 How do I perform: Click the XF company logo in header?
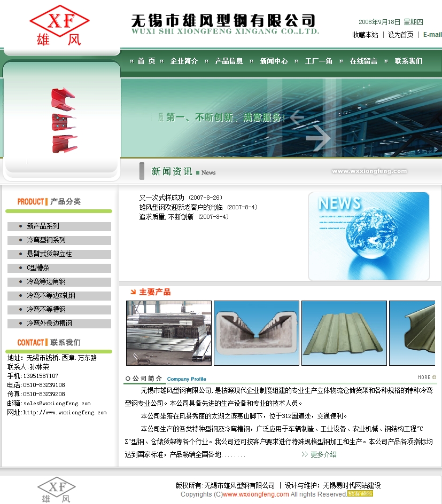tap(59, 25)
